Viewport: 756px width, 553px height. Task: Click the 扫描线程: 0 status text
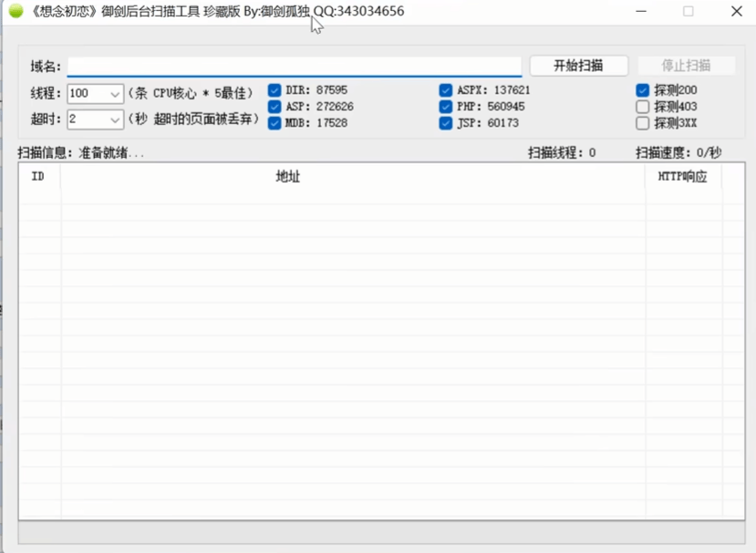(562, 153)
